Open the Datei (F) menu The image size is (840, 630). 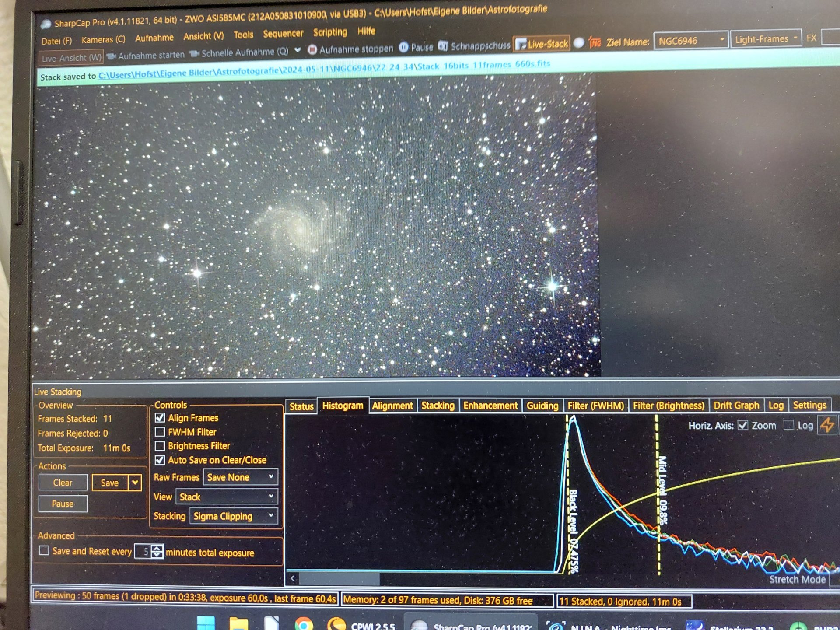coord(56,41)
